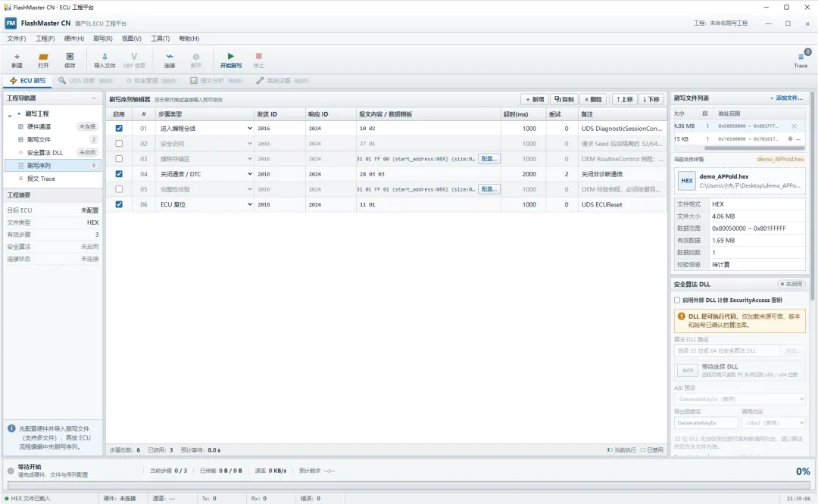Image resolution: width=818 pixels, height=504 pixels.
Task: Click the 连接 (Connect) toolbar icon
Action: (x=170, y=56)
